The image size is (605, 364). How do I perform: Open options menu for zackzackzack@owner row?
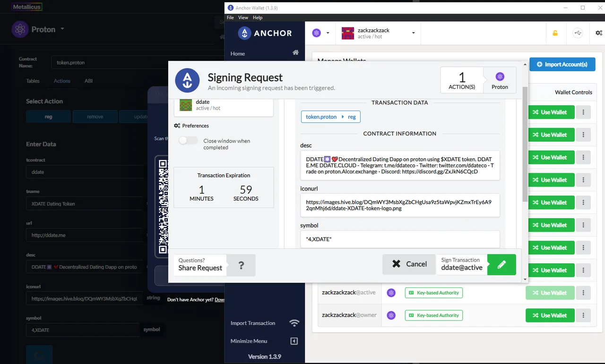click(x=583, y=315)
